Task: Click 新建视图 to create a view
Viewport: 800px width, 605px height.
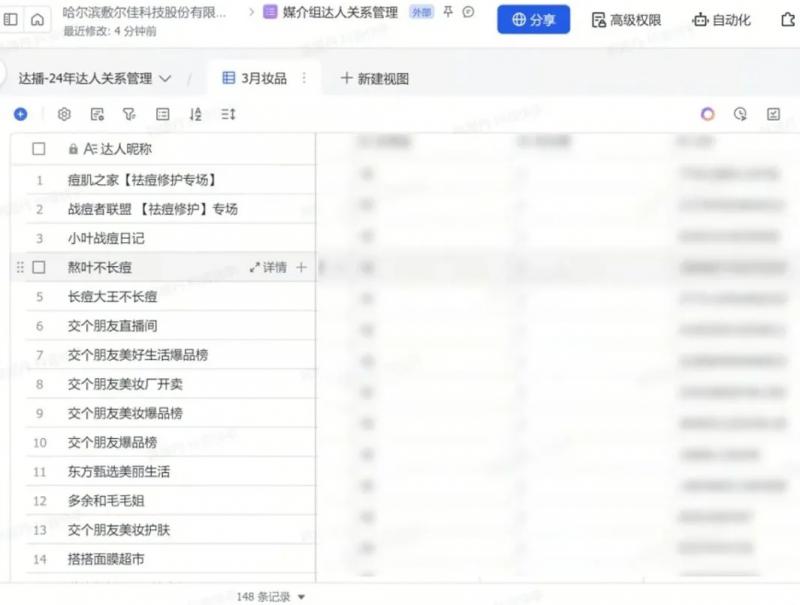Action: pyautogui.click(x=375, y=78)
